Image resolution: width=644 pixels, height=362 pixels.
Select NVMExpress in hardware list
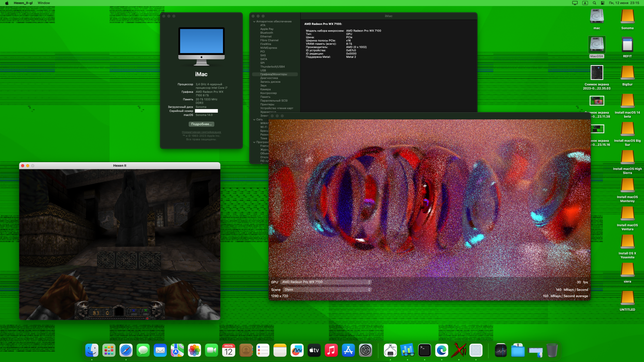269,48
